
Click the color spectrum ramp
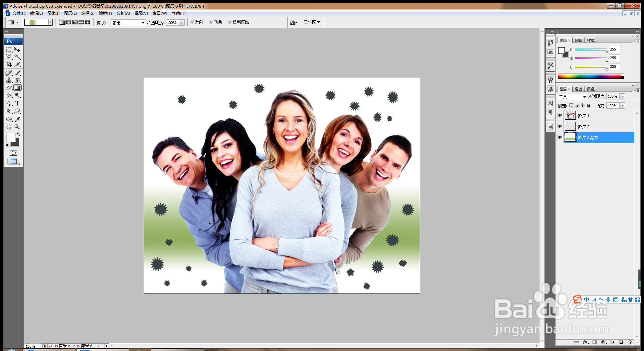coord(591,76)
